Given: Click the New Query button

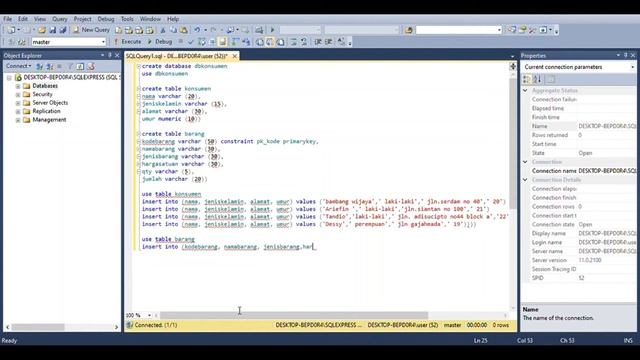Looking at the screenshot, I should tap(91, 30).
